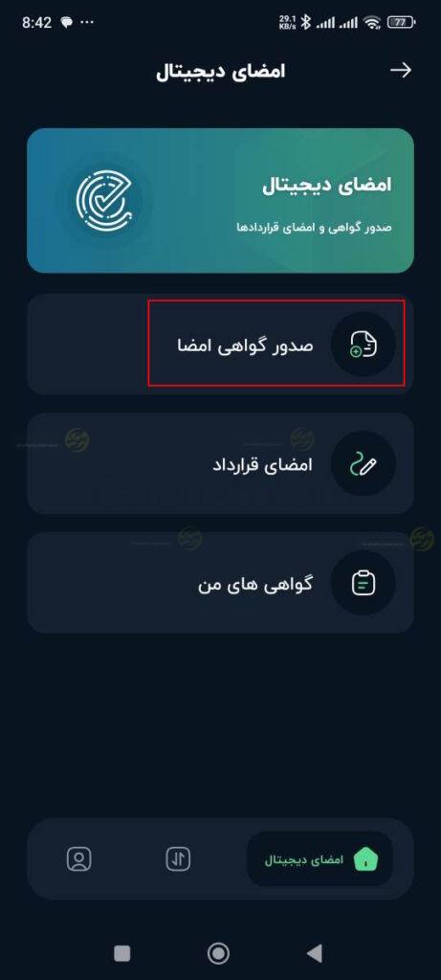Tap the document-plus icon for certificate issuance
Image resolution: width=441 pixels, height=980 pixels.
(x=363, y=344)
